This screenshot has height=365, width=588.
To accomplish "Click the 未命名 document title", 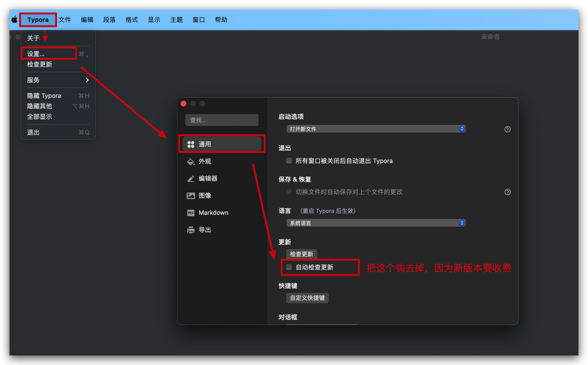I will click(x=490, y=37).
